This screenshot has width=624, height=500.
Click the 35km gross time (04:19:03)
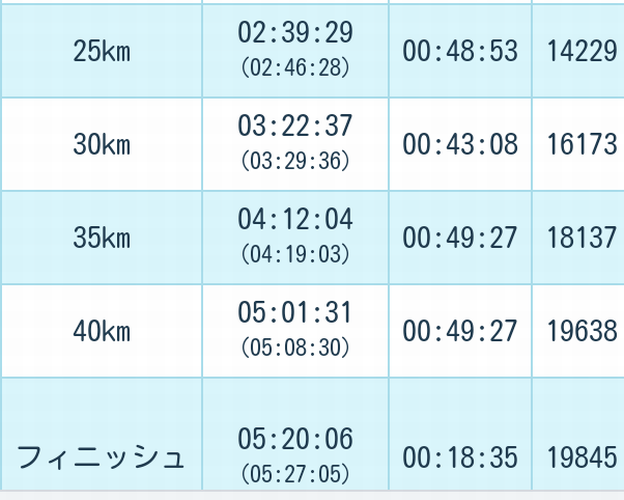pos(295,254)
